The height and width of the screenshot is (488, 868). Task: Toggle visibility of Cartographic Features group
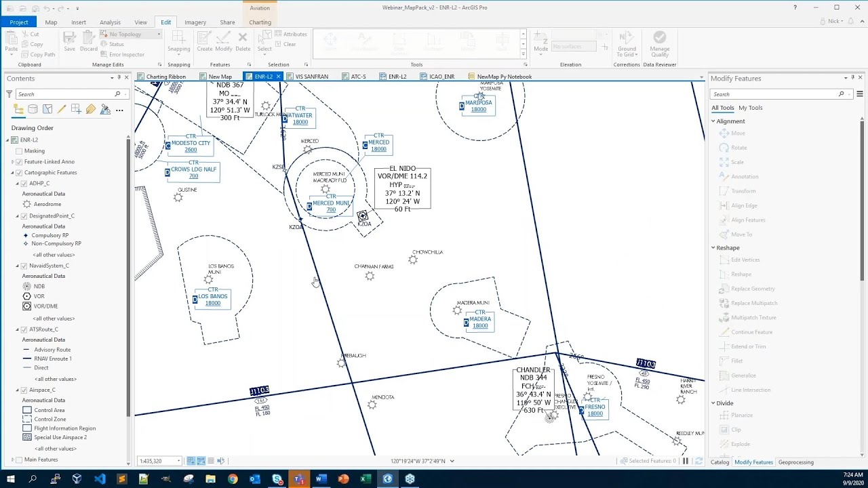point(19,173)
